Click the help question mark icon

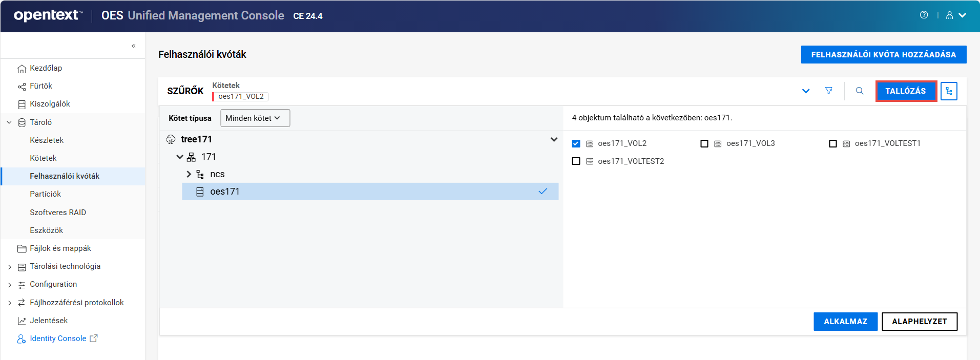924,15
